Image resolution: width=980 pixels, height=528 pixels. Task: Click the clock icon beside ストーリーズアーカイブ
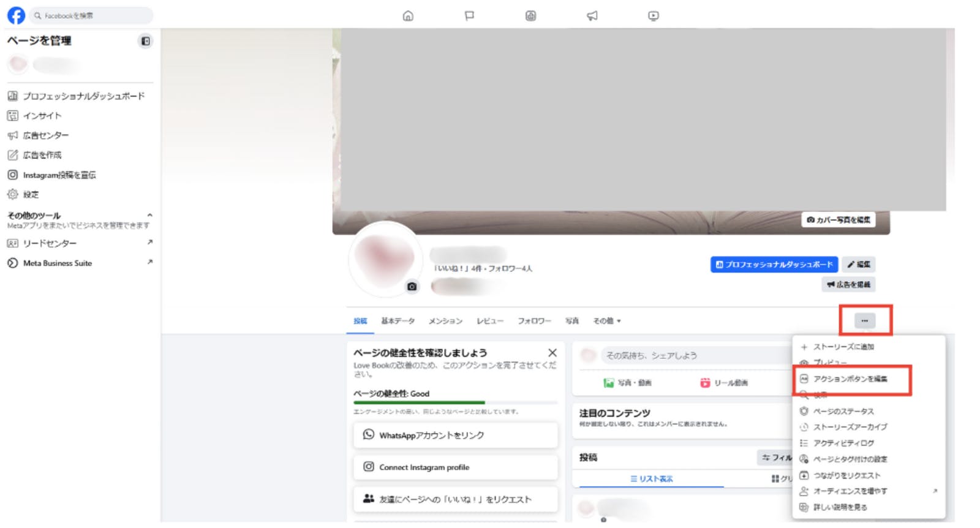click(x=804, y=427)
